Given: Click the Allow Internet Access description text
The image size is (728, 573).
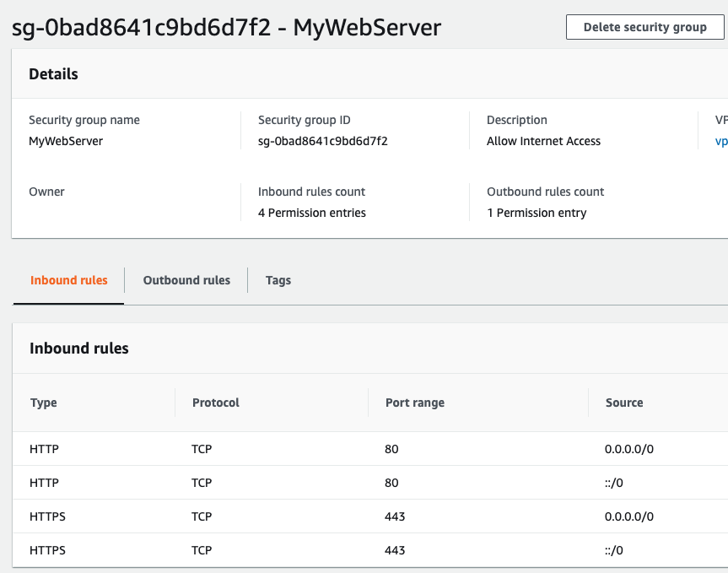Looking at the screenshot, I should point(543,141).
